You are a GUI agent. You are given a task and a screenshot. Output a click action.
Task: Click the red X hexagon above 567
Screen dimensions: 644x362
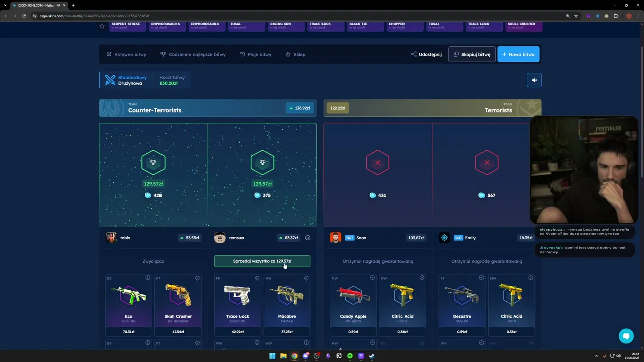pos(487,162)
